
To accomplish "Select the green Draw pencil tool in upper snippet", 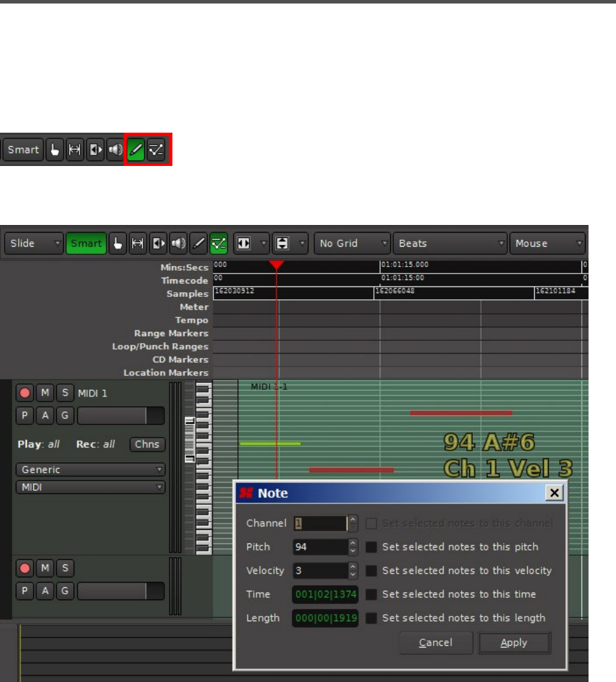I will click(x=136, y=150).
